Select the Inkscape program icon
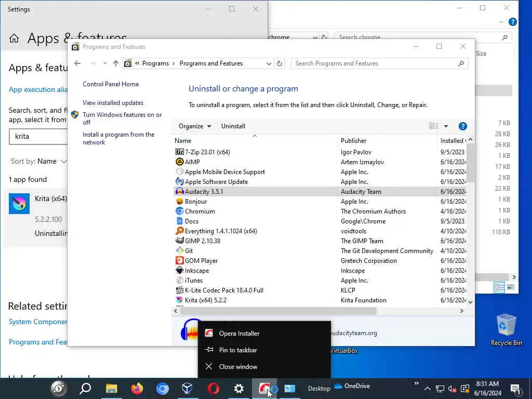The height and width of the screenshot is (399, 532). tap(179, 270)
